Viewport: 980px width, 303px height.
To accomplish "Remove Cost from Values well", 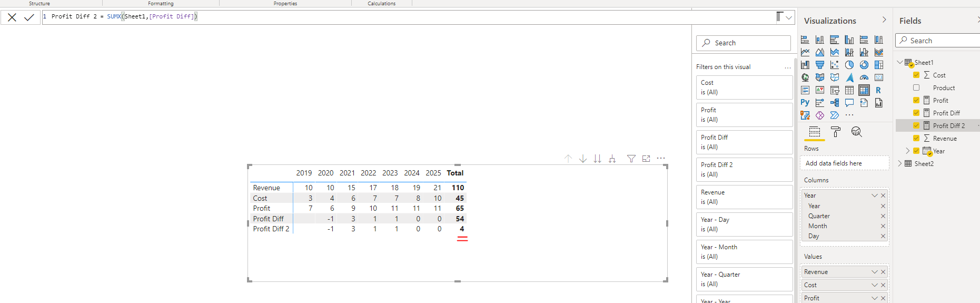I will coord(883,285).
